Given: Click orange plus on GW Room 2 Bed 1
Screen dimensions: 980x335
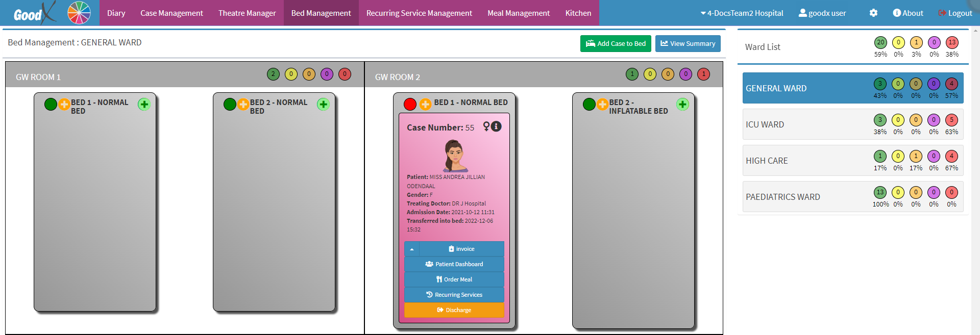Looking at the screenshot, I should [425, 104].
